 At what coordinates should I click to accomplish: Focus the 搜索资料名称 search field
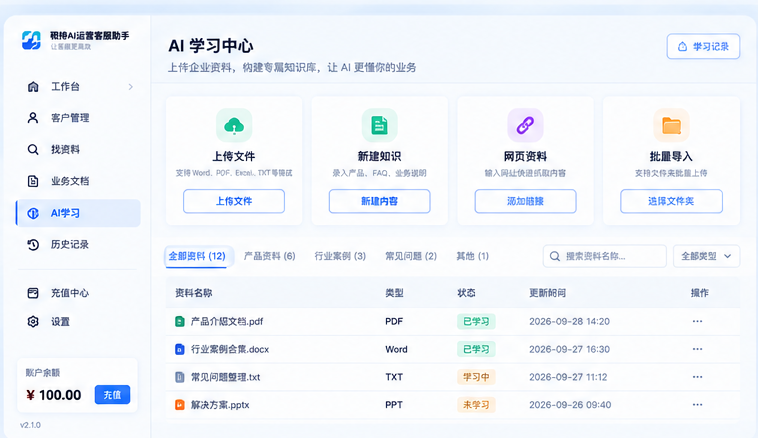pyautogui.click(x=605, y=256)
